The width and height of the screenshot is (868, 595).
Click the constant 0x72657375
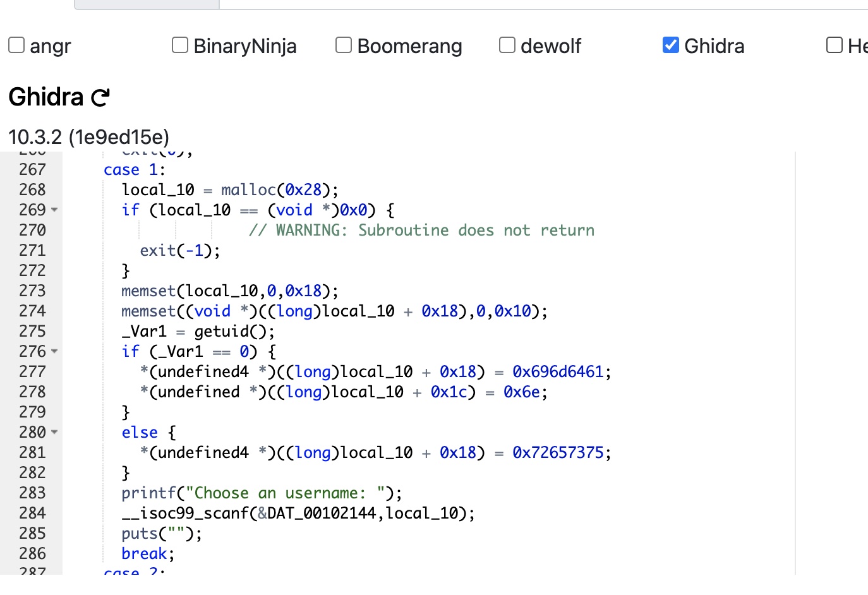[558, 452]
